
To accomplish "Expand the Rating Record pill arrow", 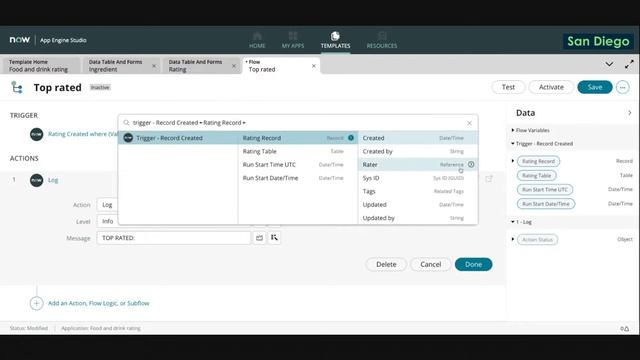I will [x=513, y=161].
